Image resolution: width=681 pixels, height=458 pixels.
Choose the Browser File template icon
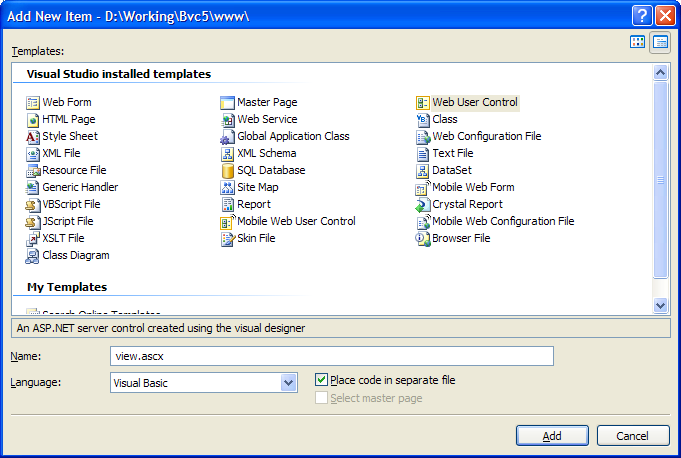pos(422,239)
